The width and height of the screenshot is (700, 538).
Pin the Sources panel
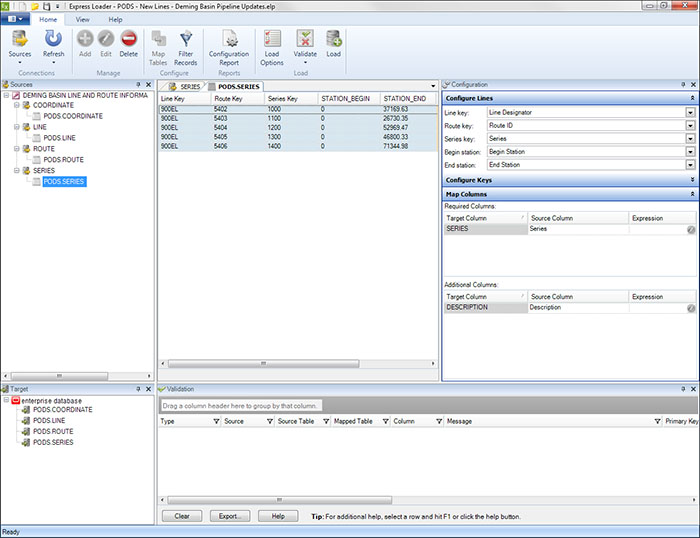tap(138, 84)
